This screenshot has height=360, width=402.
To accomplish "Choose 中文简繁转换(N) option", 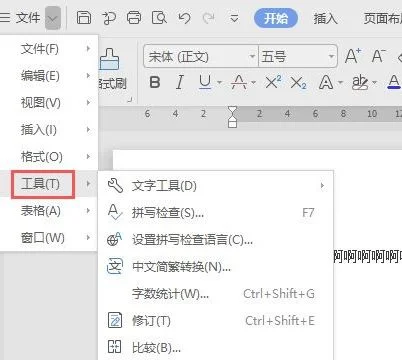I will [216, 267].
